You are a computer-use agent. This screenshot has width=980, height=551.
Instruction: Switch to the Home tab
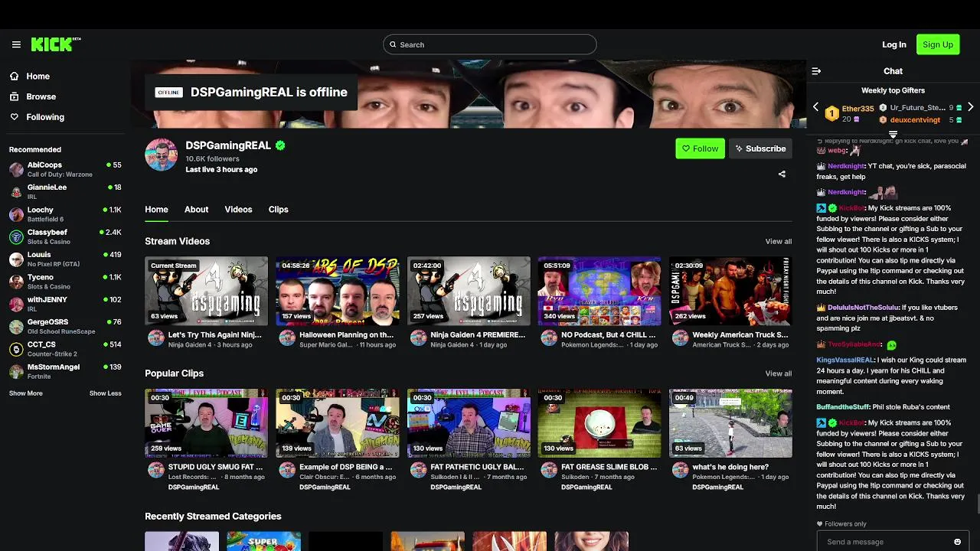pyautogui.click(x=156, y=210)
